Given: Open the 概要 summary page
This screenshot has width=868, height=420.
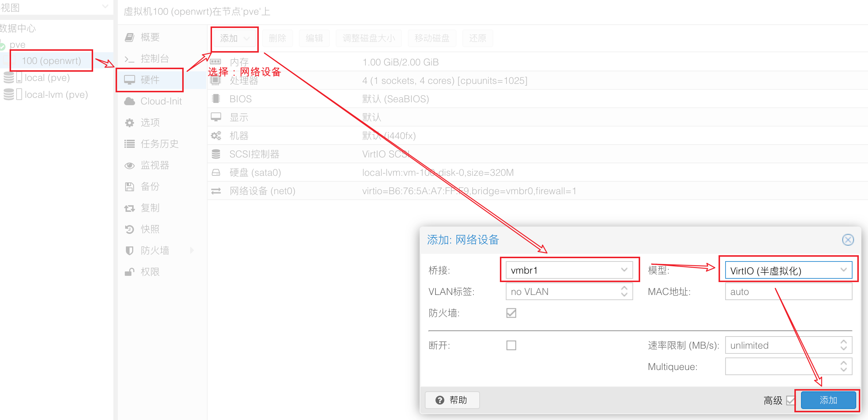Looking at the screenshot, I should (149, 37).
